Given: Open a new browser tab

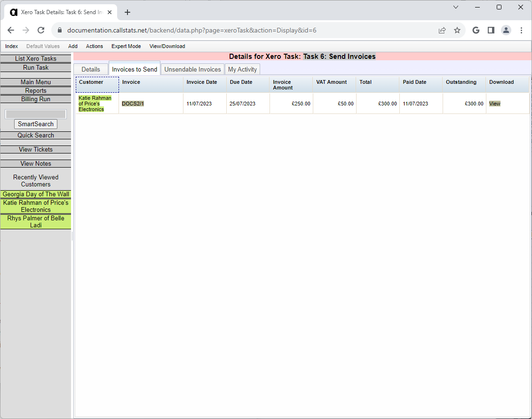Looking at the screenshot, I should point(127,12).
